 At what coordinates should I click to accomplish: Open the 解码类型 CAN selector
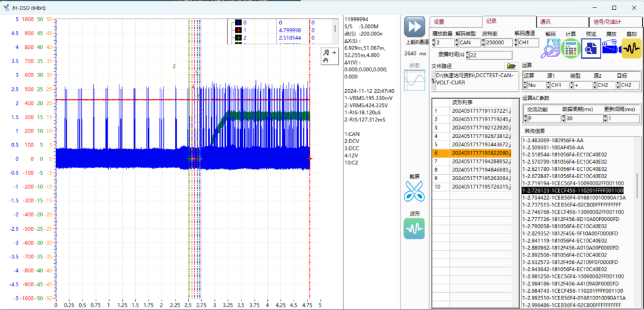[x=469, y=43]
